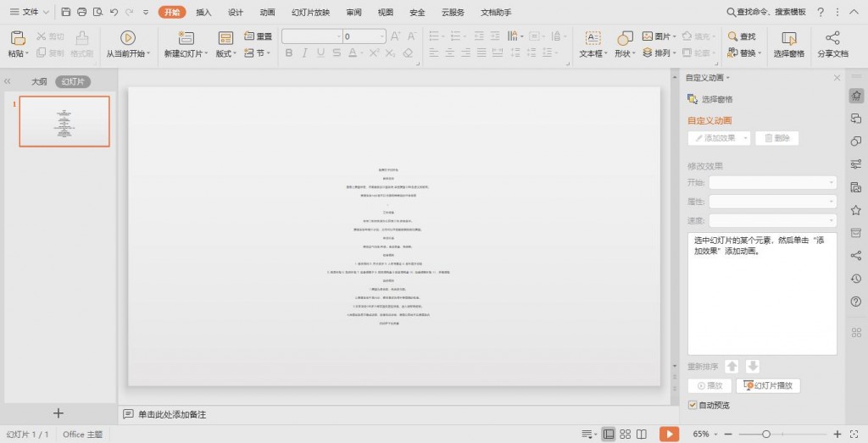Image resolution: width=868 pixels, height=443 pixels.
Task: Toggle Strikethrough formatting
Action: pyautogui.click(x=337, y=53)
